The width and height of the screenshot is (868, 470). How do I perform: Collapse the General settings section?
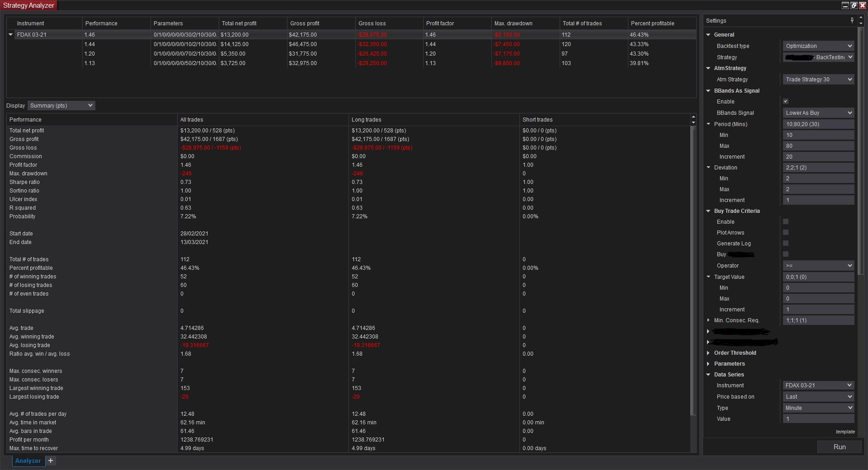708,35
